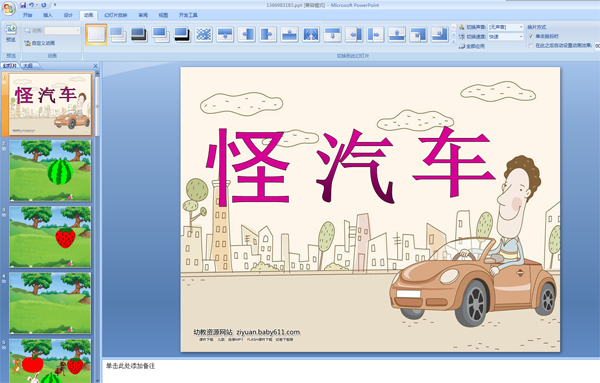Go to next row in transition gallery
Image resolution: width=600 pixels, height=383 pixels.
pos(454,34)
